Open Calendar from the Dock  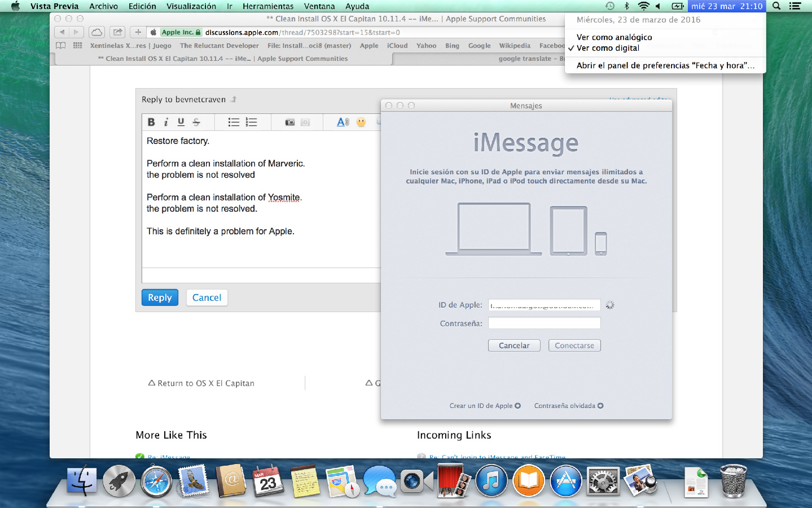point(268,481)
